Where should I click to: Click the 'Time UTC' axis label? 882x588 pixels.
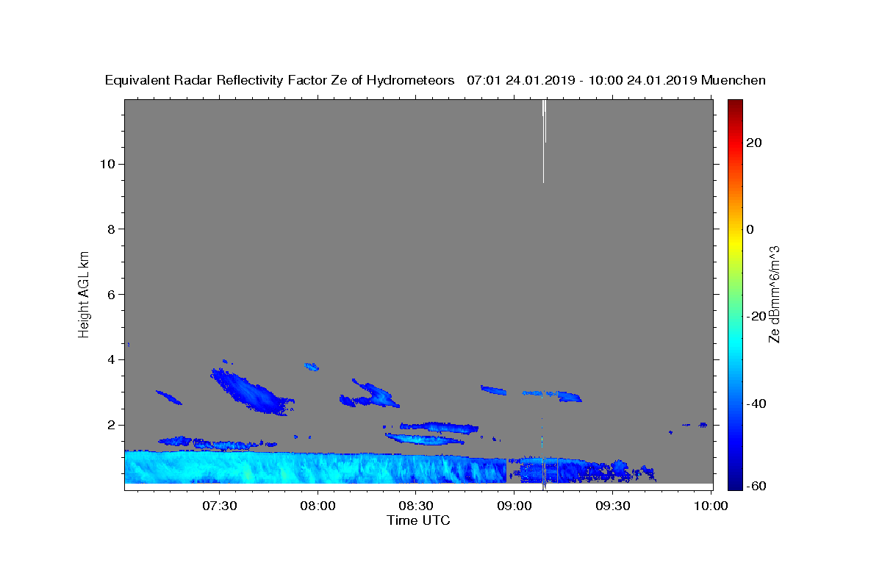(418, 520)
